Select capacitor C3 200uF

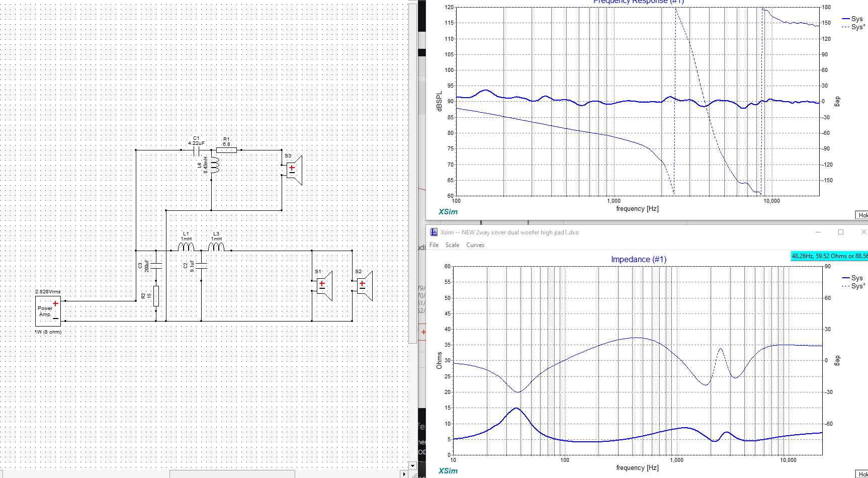pos(156,266)
